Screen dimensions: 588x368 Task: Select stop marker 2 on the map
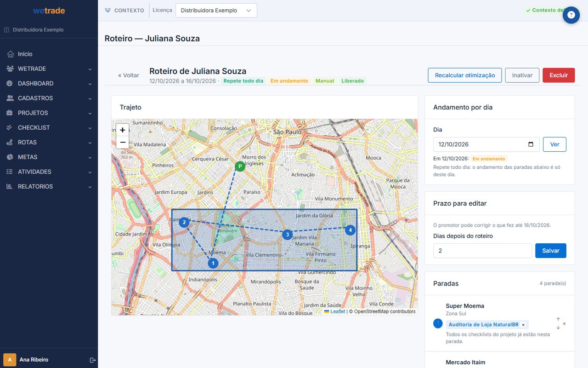tap(184, 223)
